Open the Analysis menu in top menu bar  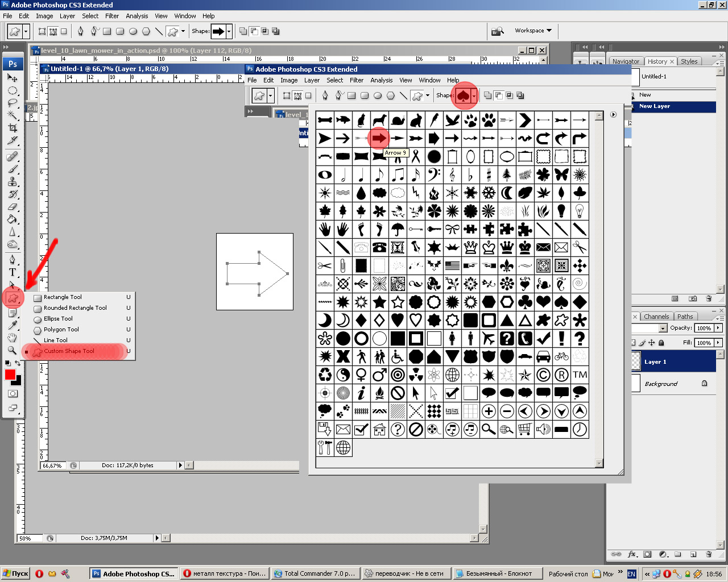click(x=137, y=16)
